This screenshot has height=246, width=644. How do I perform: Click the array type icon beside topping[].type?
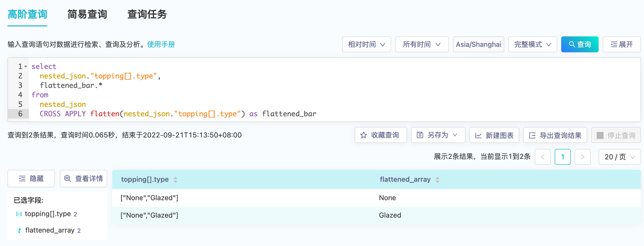coord(19,214)
